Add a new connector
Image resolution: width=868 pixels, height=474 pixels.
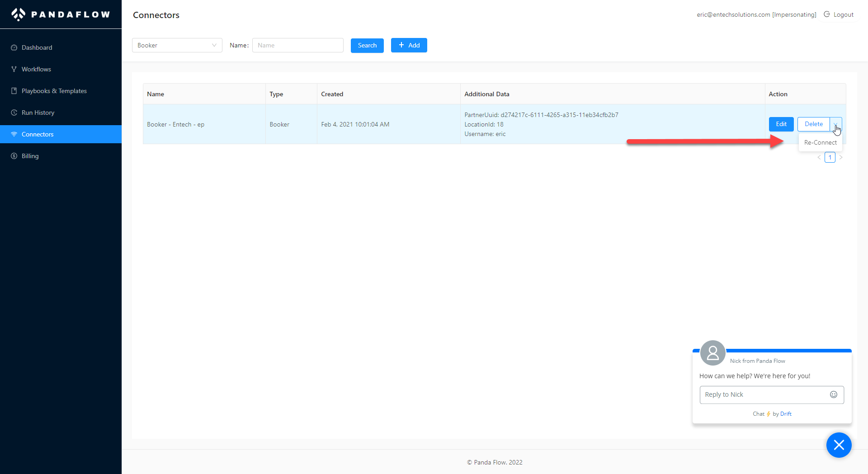tap(409, 45)
